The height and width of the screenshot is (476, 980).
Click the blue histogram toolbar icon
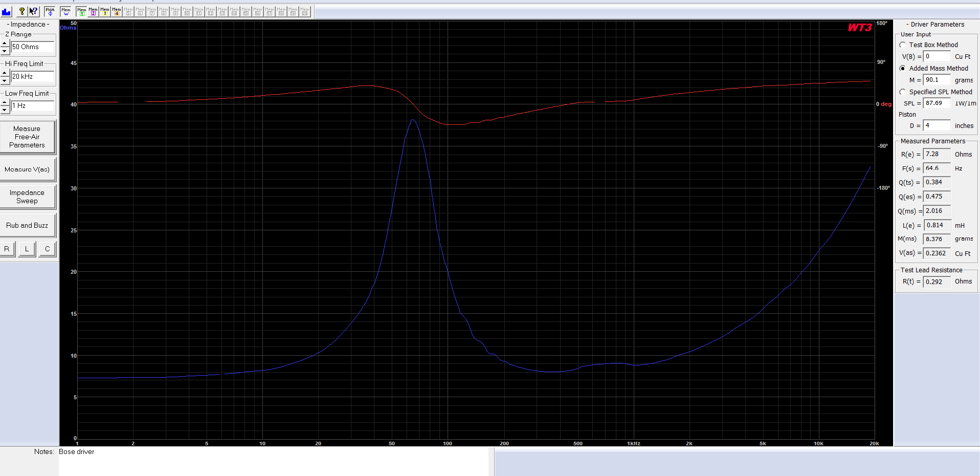(x=6, y=11)
